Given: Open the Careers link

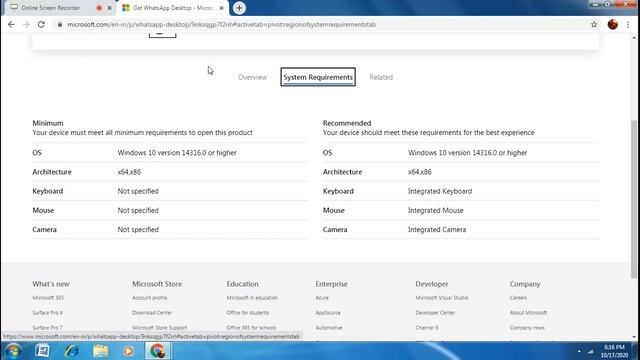Looking at the screenshot, I should click(x=518, y=298).
